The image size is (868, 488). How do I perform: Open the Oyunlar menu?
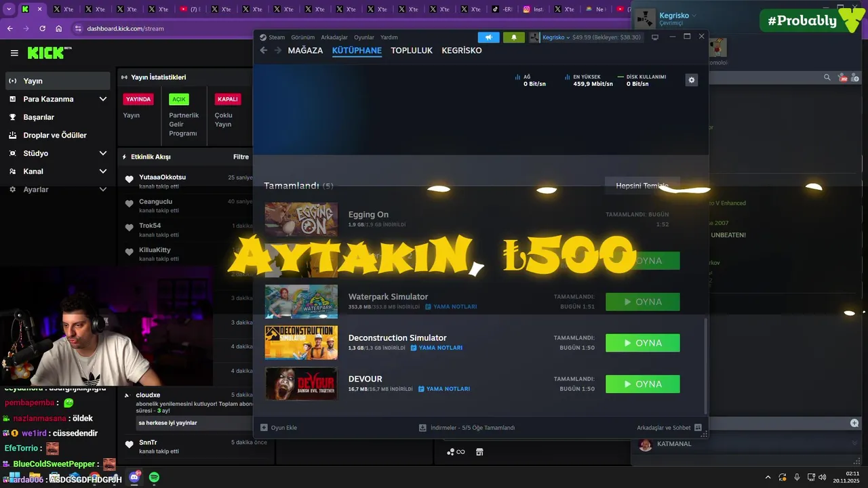[364, 37]
